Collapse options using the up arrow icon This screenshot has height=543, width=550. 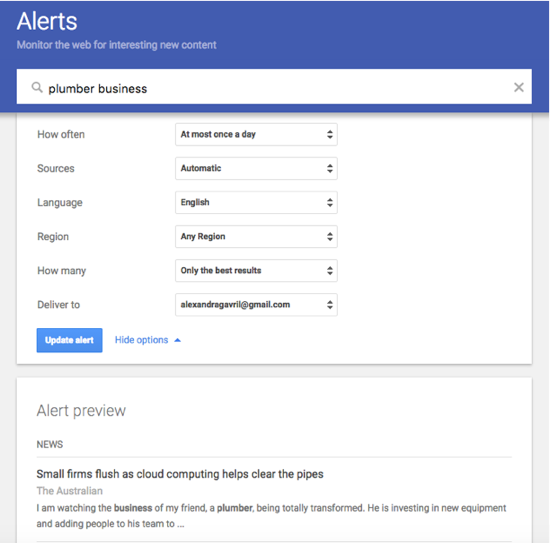(x=177, y=340)
